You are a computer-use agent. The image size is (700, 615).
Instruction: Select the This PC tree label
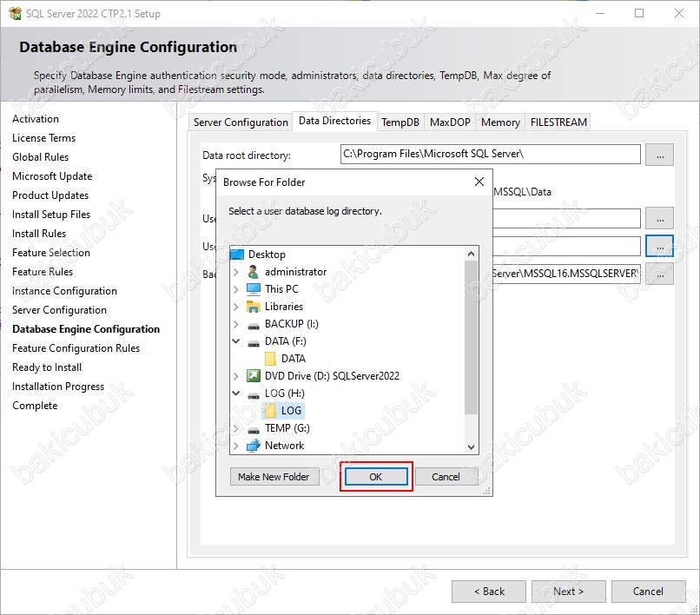[281, 289]
